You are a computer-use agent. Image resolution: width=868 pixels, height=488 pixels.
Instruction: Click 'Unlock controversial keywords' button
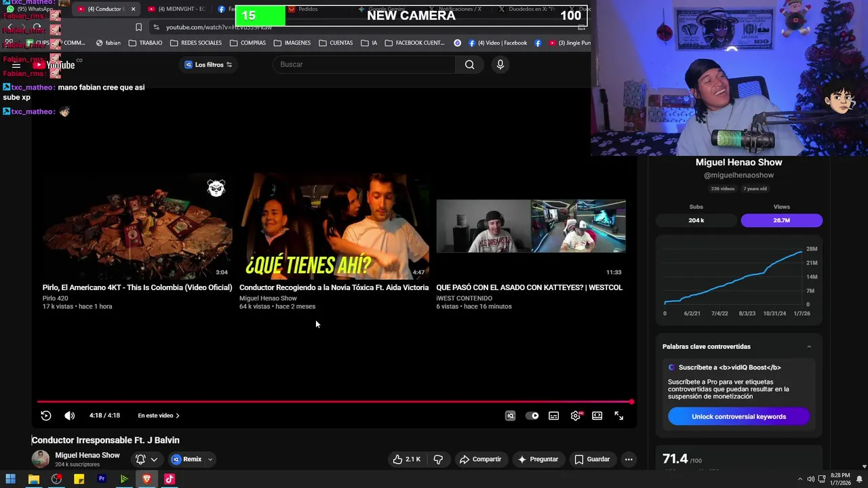click(x=738, y=417)
